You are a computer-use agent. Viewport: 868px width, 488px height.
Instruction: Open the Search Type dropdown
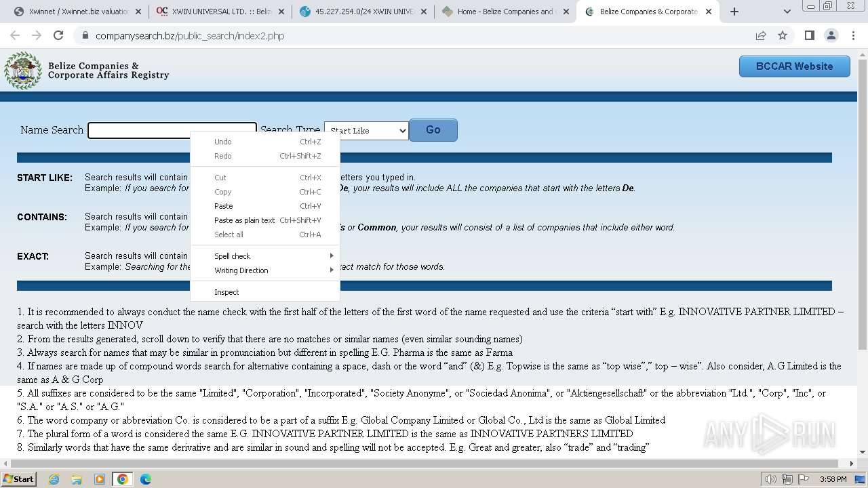pos(366,131)
